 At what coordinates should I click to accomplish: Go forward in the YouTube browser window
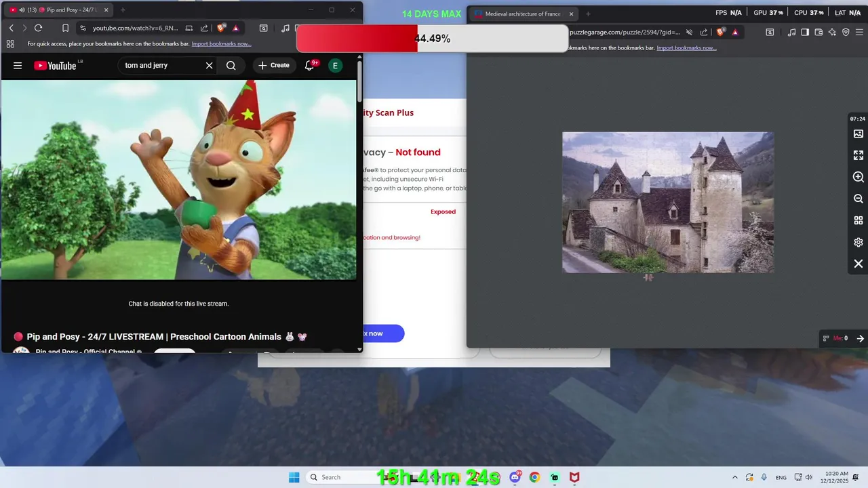(24, 28)
